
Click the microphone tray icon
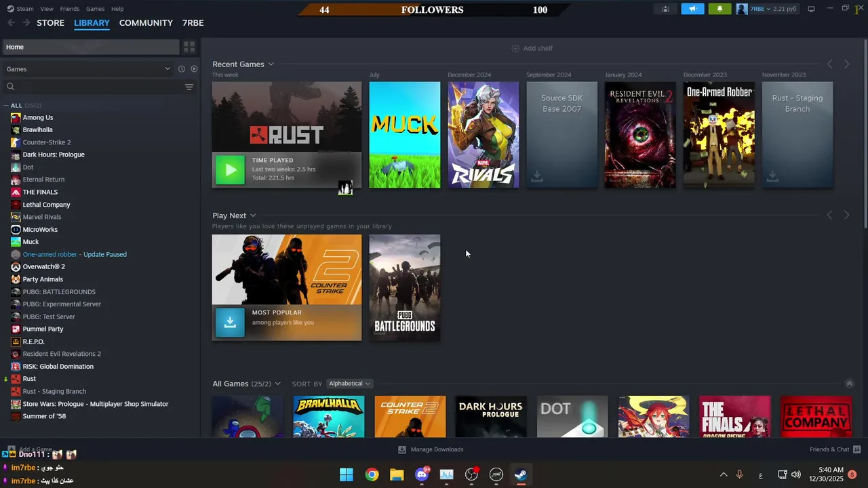point(739,474)
